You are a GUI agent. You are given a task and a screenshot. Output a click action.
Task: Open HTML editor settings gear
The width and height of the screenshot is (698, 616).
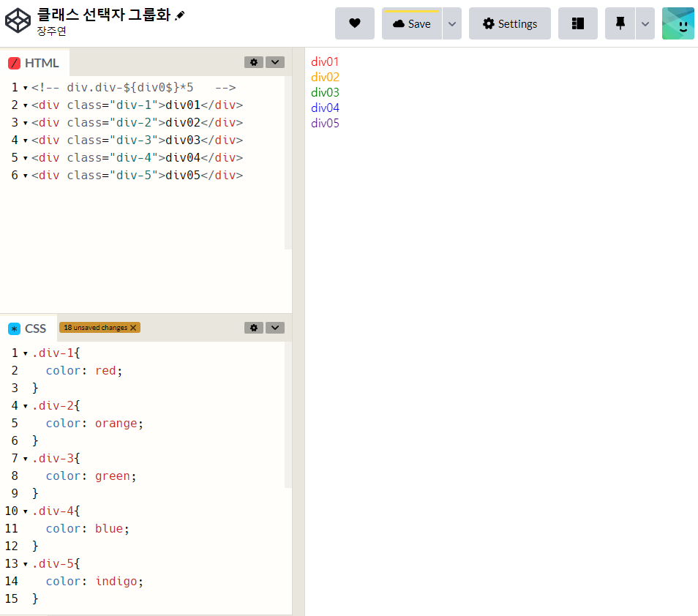pos(254,62)
